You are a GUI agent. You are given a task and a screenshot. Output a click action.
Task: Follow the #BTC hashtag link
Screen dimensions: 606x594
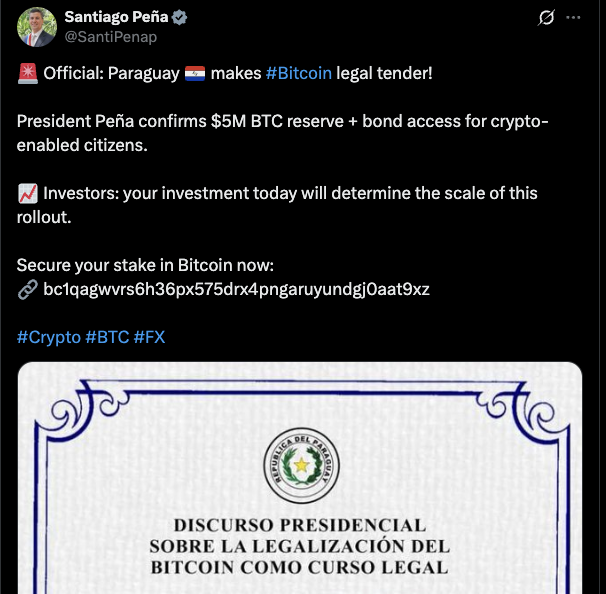click(107, 337)
